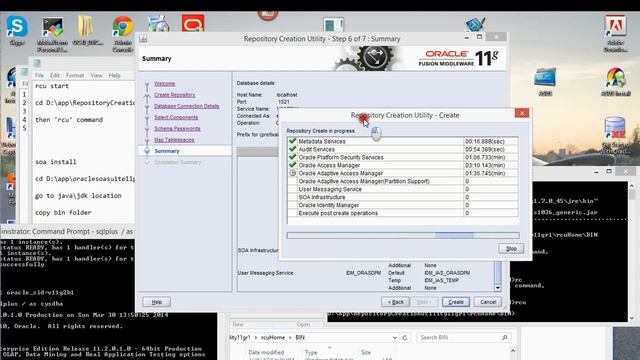
Task: Open the Format menu in Notepad
Action: tap(75, 76)
